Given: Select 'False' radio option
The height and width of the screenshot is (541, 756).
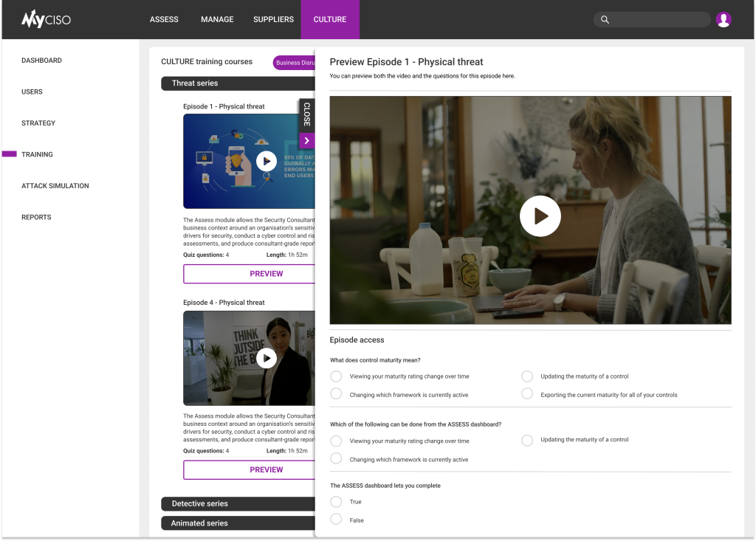Looking at the screenshot, I should [336, 520].
